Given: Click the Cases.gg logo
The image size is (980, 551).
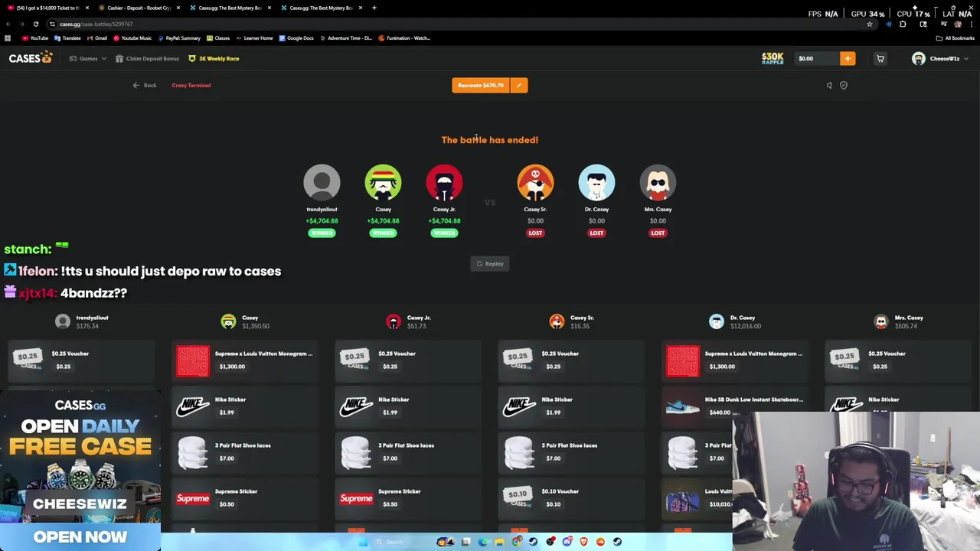Looking at the screenshot, I should [x=31, y=58].
